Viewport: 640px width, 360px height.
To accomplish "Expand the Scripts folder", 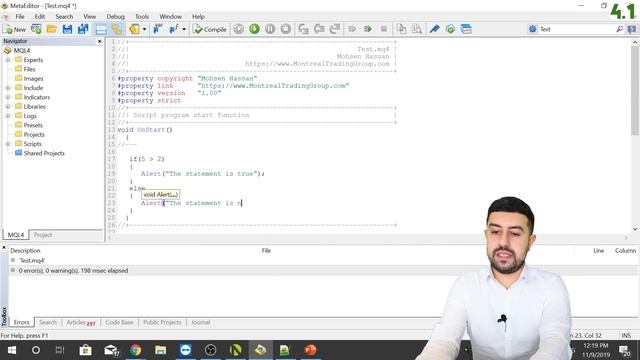I will 8,144.
